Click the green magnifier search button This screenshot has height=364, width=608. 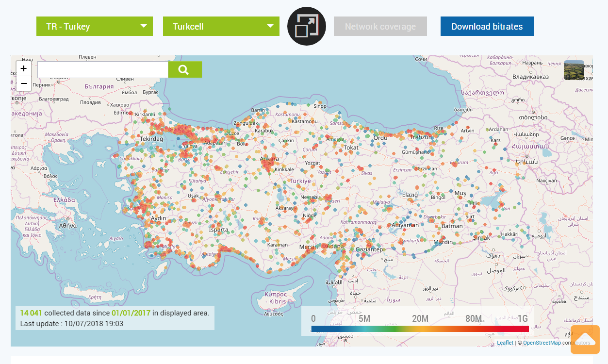click(185, 69)
